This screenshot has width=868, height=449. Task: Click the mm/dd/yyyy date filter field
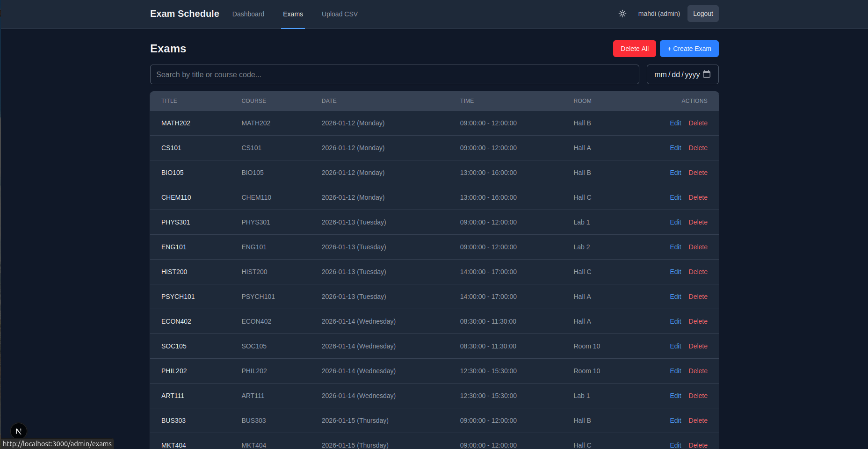[x=676, y=74]
